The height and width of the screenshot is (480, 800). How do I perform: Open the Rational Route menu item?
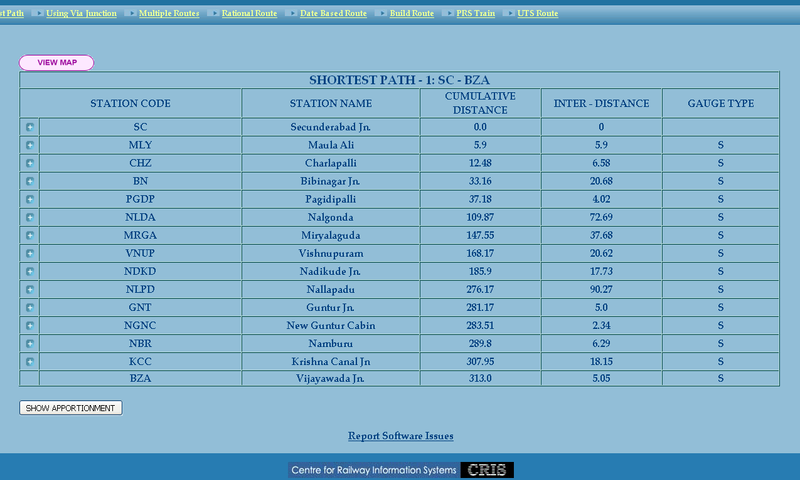tap(249, 13)
